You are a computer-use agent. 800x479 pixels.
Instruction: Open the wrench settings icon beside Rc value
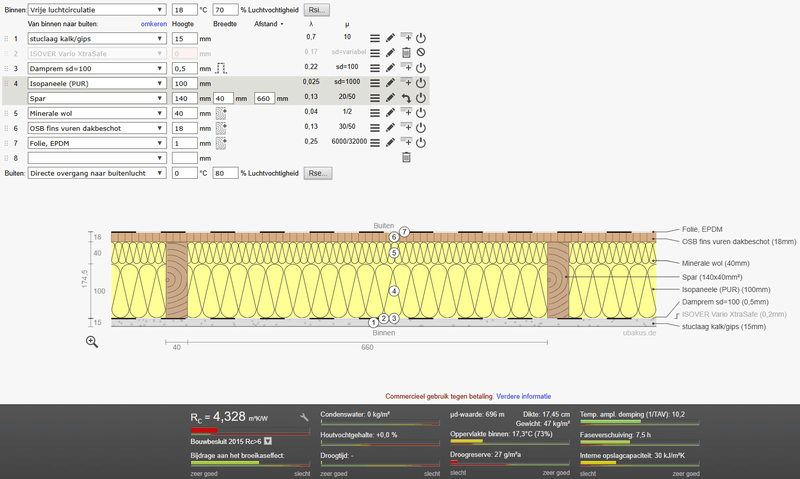tap(305, 417)
